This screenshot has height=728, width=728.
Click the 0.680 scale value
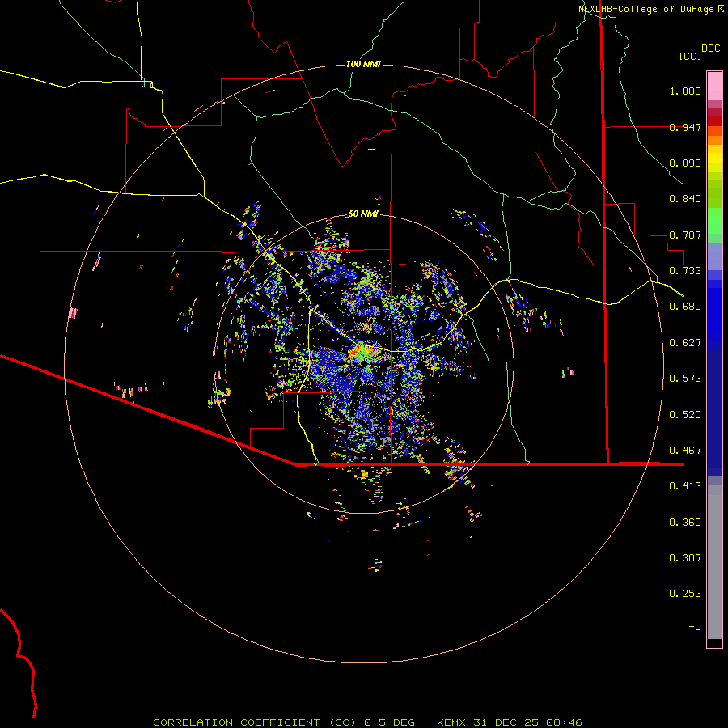(685, 307)
